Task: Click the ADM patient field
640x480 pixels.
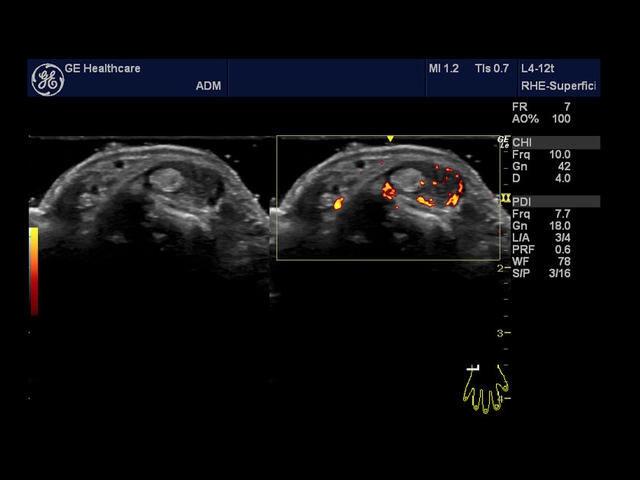Action: pyautogui.click(x=207, y=85)
